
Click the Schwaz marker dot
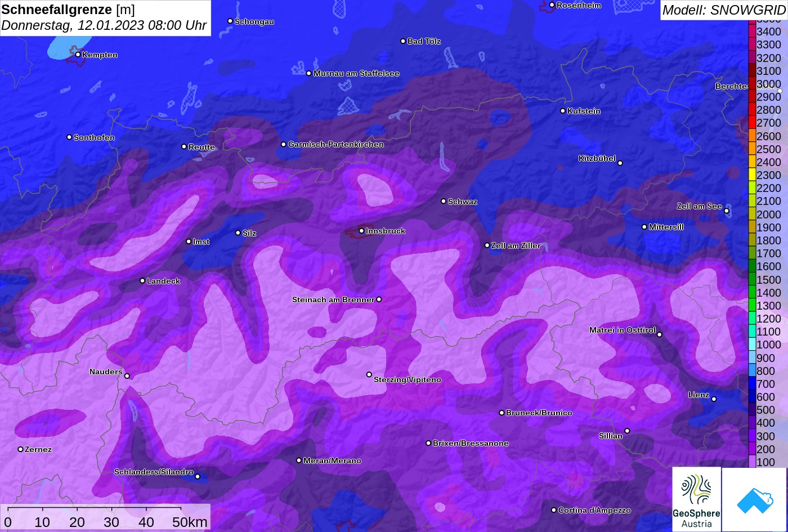tap(444, 201)
